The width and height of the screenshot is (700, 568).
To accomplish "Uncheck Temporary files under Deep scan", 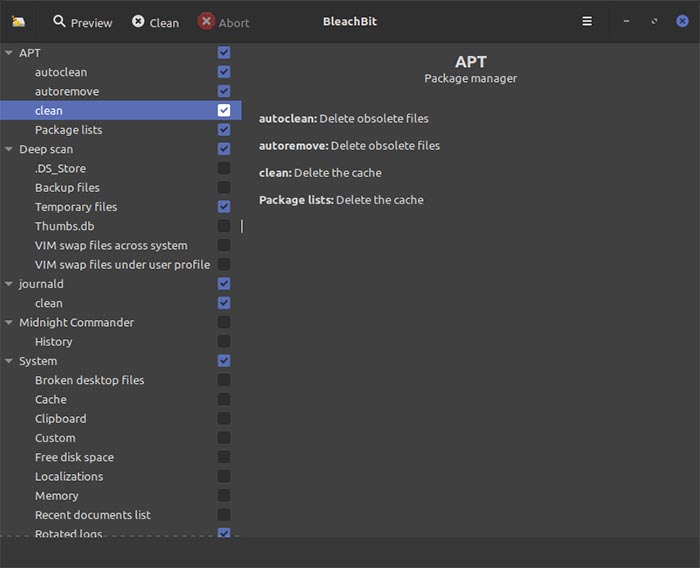I will (x=224, y=207).
